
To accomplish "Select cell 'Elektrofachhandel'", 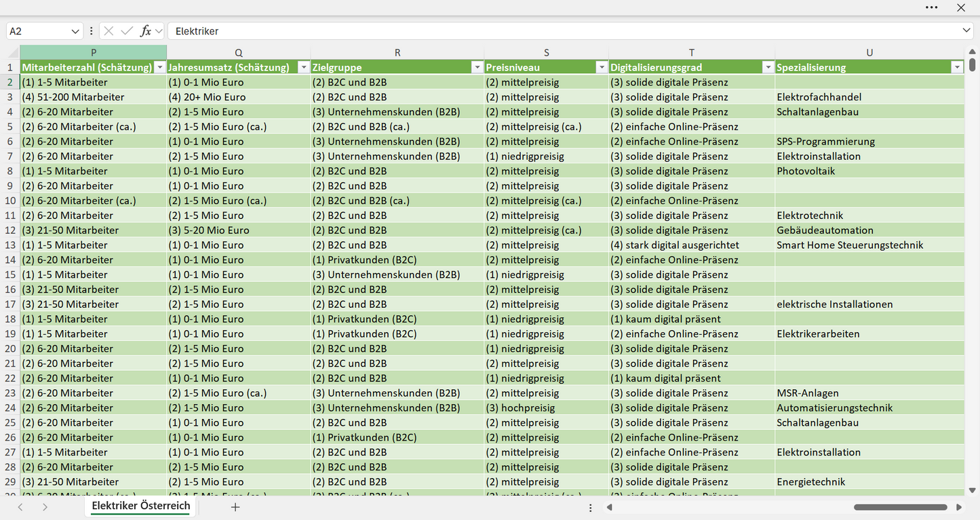I will click(x=869, y=97).
